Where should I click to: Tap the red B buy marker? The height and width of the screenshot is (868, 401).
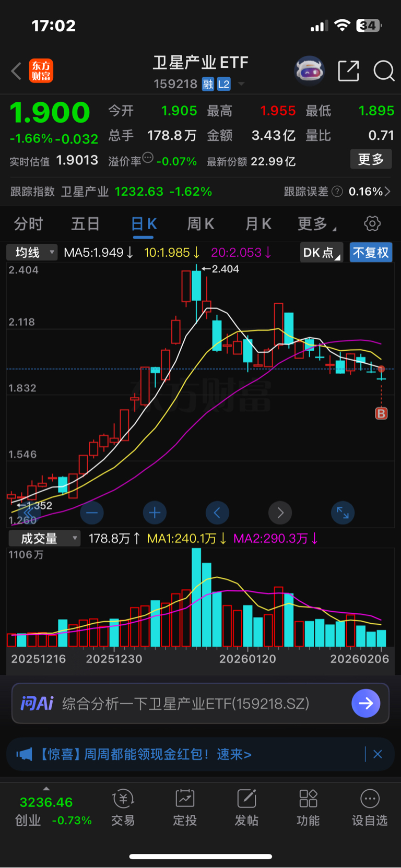(382, 414)
